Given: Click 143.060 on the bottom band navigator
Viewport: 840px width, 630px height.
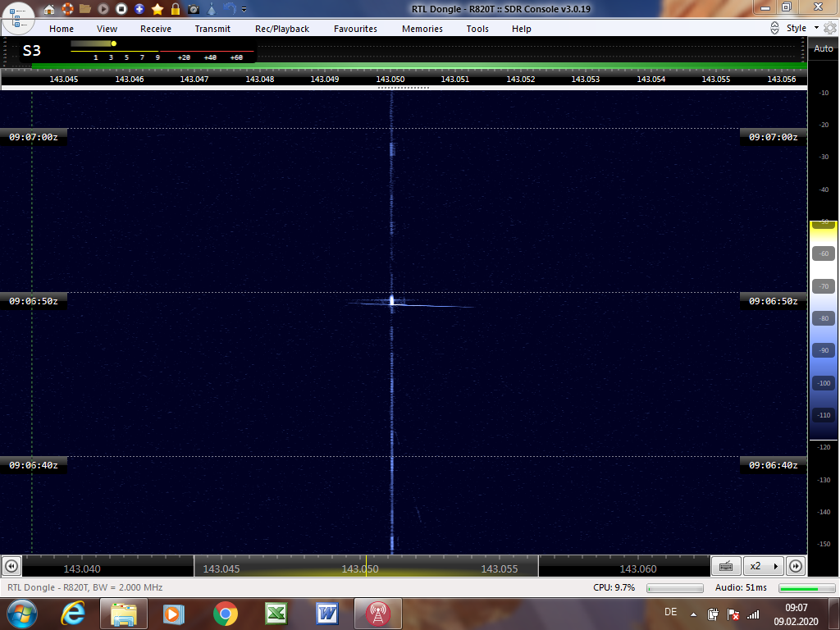Looking at the screenshot, I should point(638,569).
